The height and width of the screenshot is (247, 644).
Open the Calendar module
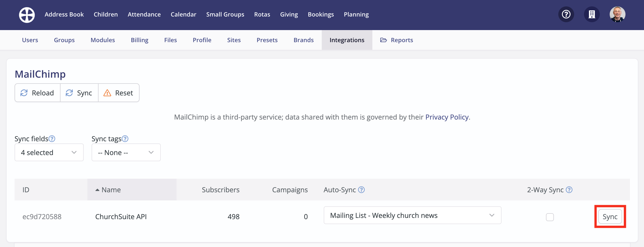[x=183, y=15]
